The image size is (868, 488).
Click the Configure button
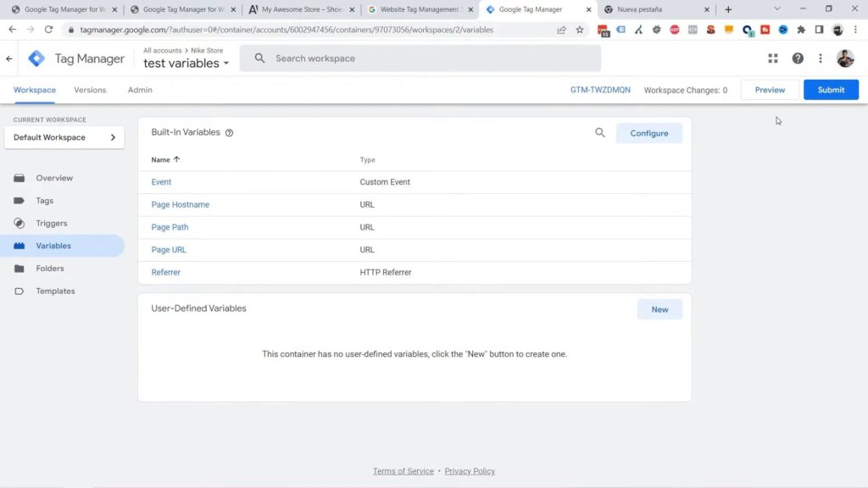pyautogui.click(x=648, y=133)
